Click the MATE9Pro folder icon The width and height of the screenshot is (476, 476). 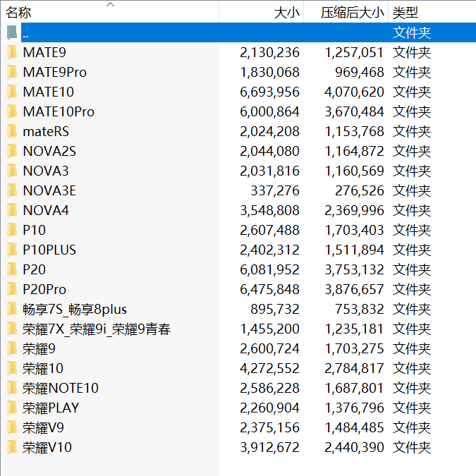click(x=12, y=72)
